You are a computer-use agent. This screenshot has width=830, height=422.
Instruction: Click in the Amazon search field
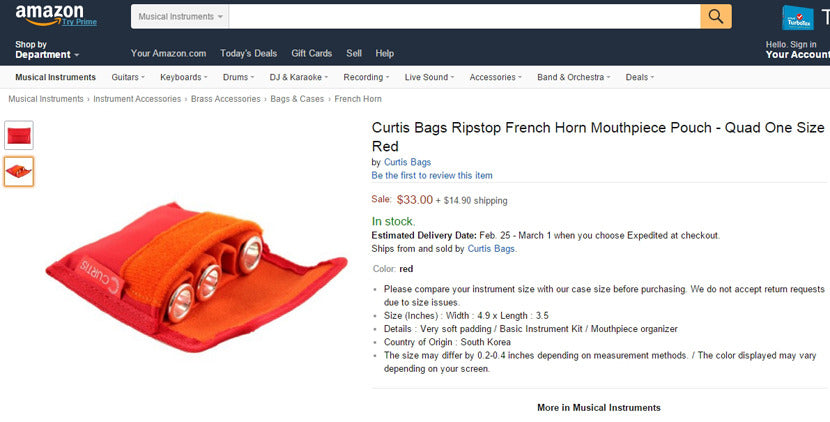pos(464,16)
